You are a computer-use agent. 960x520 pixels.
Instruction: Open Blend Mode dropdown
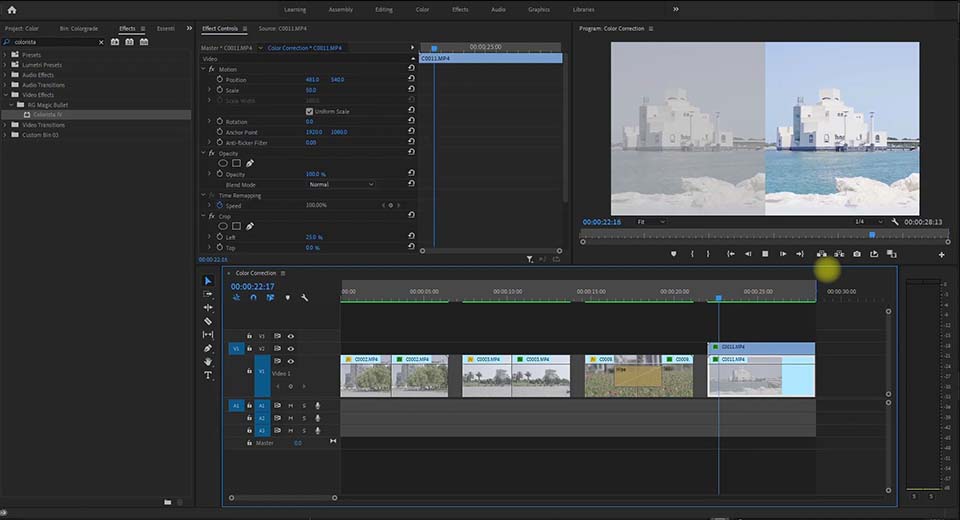(340, 184)
